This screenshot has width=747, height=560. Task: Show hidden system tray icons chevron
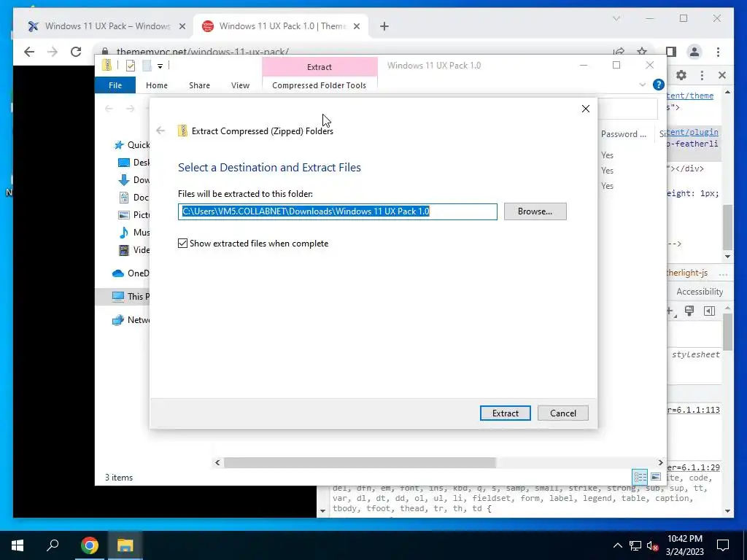click(617, 545)
